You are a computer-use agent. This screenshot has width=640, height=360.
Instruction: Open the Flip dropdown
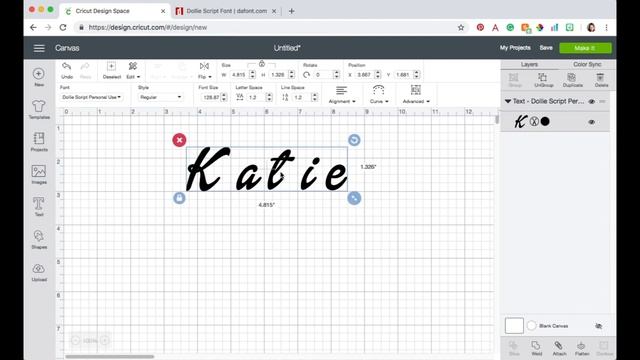pyautogui.click(x=204, y=70)
